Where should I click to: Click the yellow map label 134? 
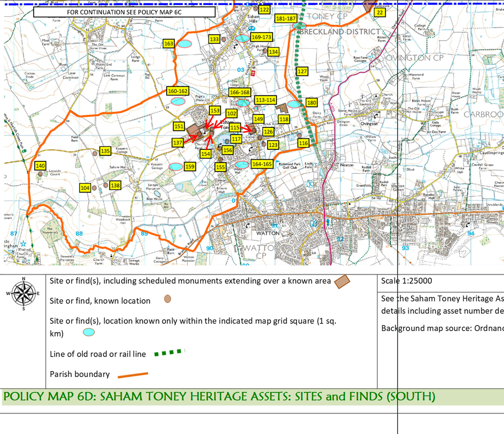273,52
